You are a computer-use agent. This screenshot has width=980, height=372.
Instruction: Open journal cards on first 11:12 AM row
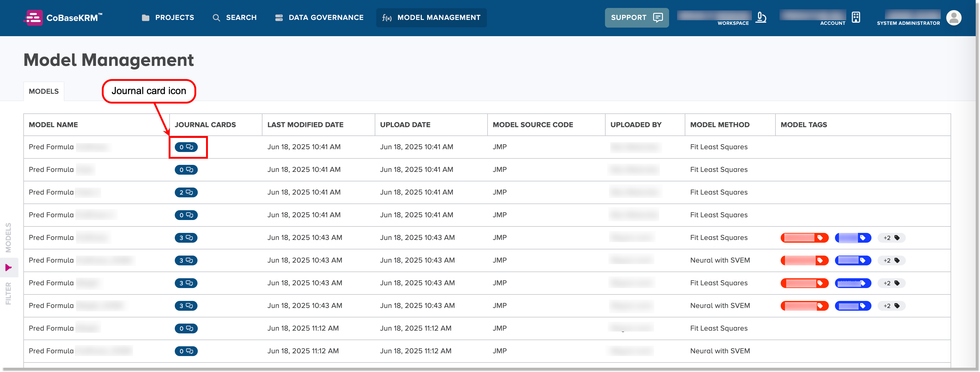pos(186,328)
